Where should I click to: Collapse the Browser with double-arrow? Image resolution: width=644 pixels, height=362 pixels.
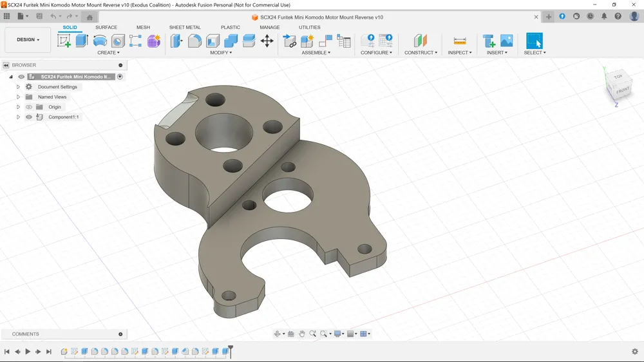point(6,65)
